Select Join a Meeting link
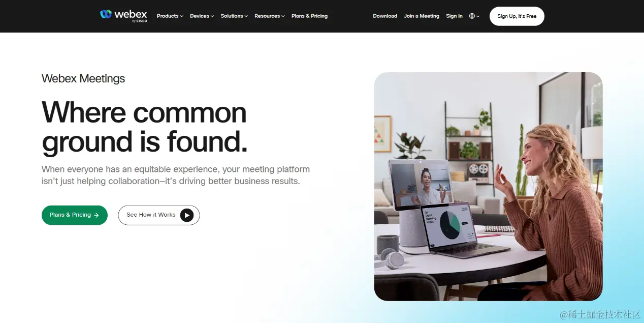Screen dimensions: 644x323 pos(422,16)
